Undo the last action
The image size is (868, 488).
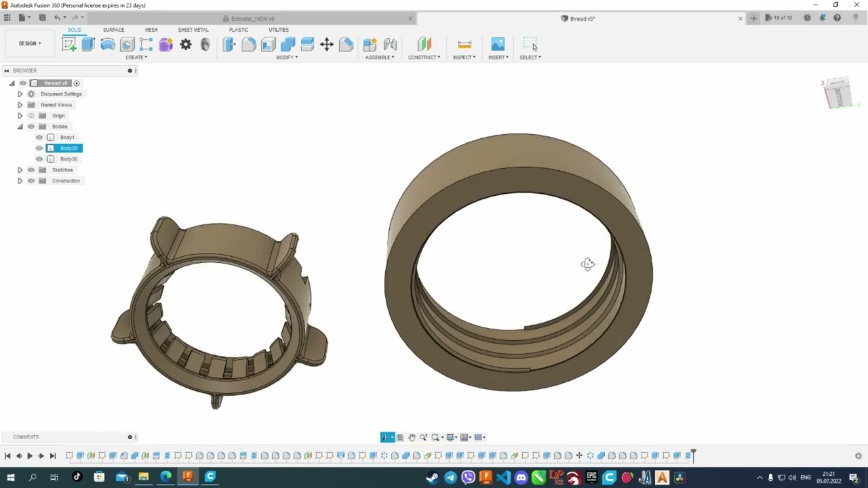click(57, 18)
